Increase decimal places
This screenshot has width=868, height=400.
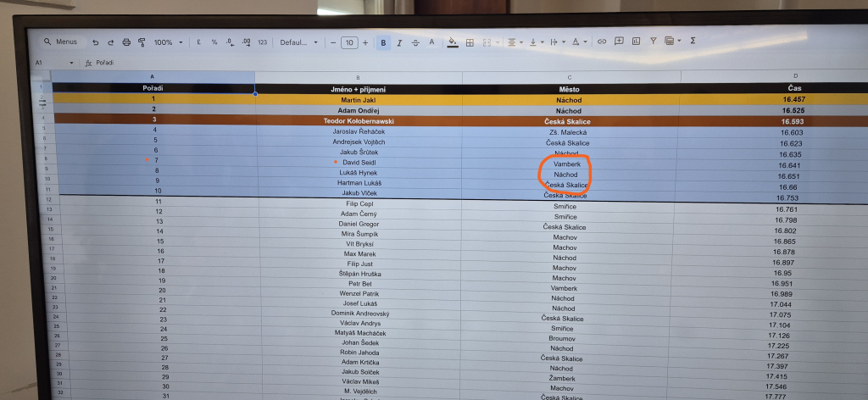point(247,42)
